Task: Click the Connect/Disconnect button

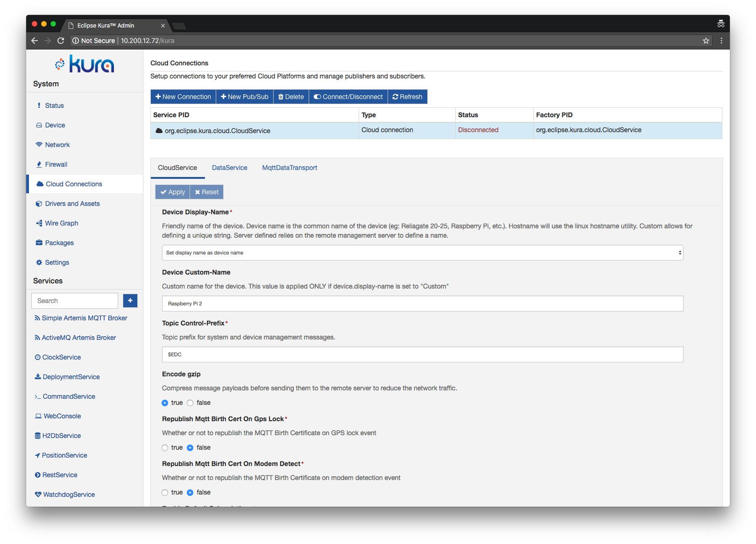Action: click(x=348, y=97)
